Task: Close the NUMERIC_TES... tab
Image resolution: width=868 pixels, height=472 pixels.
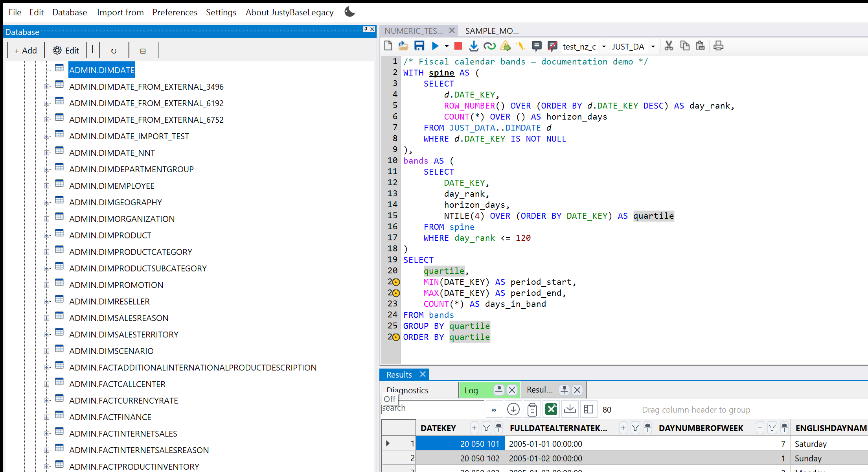Action: pos(452,30)
